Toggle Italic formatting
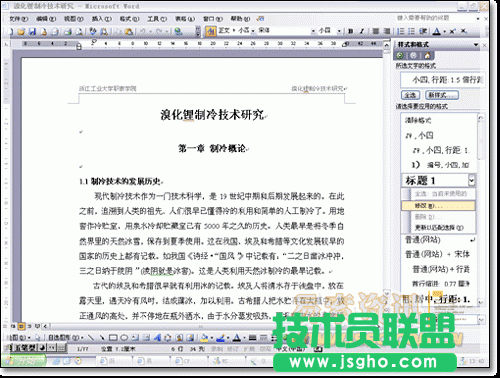500x378 pixels. tap(362, 31)
